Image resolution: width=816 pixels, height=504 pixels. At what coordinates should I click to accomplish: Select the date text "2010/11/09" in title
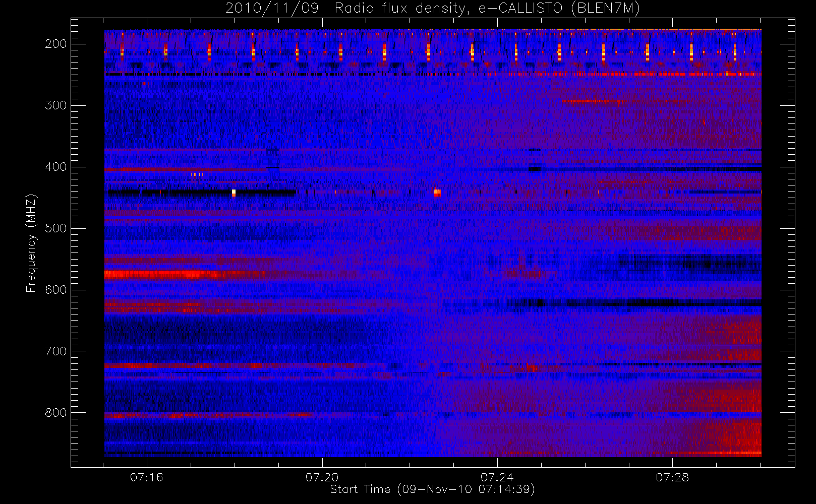point(272,9)
